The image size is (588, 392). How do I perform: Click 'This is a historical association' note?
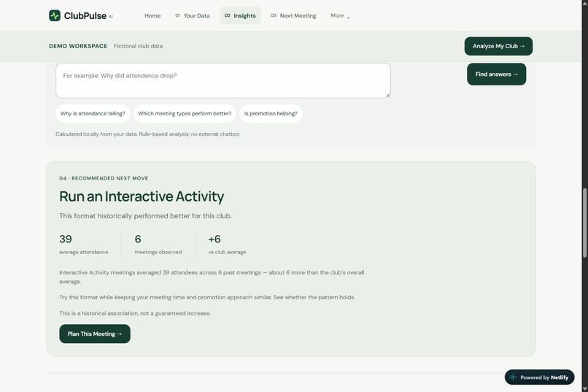[x=135, y=313]
